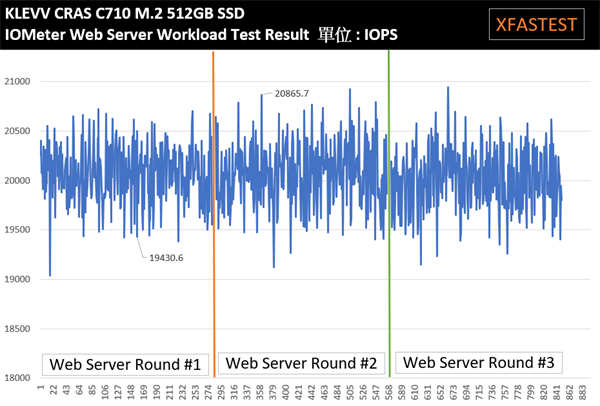
Task: Click the x-axis label 295
Action: (x=222, y=393)
